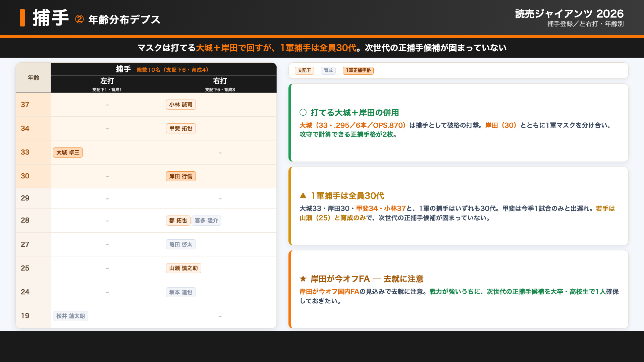Click the 支配下5・育成3 subheader
Viewport: 644px width, 362px height.
tap(220, 90)
